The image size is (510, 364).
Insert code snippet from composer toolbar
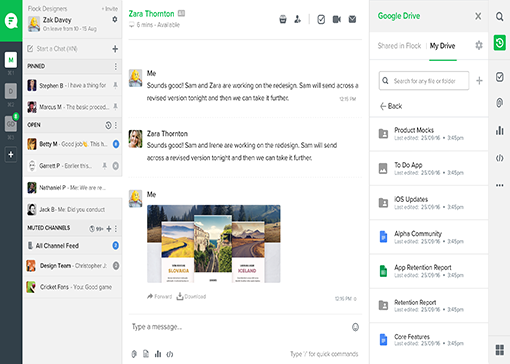click(170, 354)
